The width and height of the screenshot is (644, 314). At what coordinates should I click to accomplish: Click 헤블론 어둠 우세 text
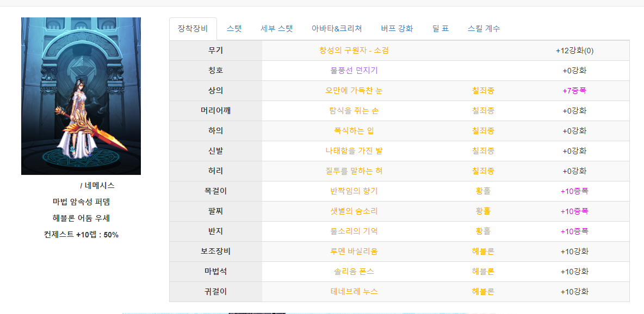pyautogui.click(x=82, y=218)
